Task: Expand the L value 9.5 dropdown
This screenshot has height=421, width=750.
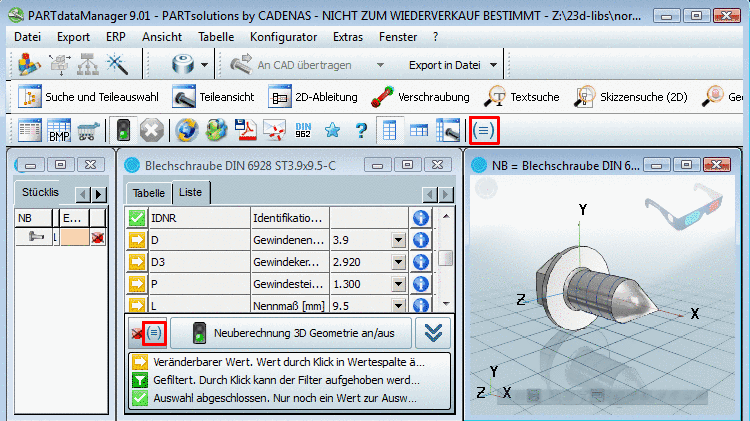Action: point(398,305)
